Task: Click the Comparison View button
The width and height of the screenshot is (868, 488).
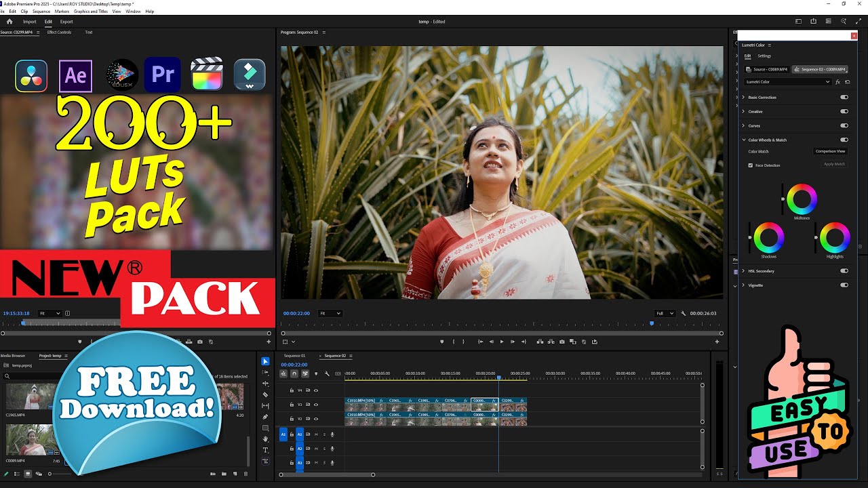Action: pos(831,151)
